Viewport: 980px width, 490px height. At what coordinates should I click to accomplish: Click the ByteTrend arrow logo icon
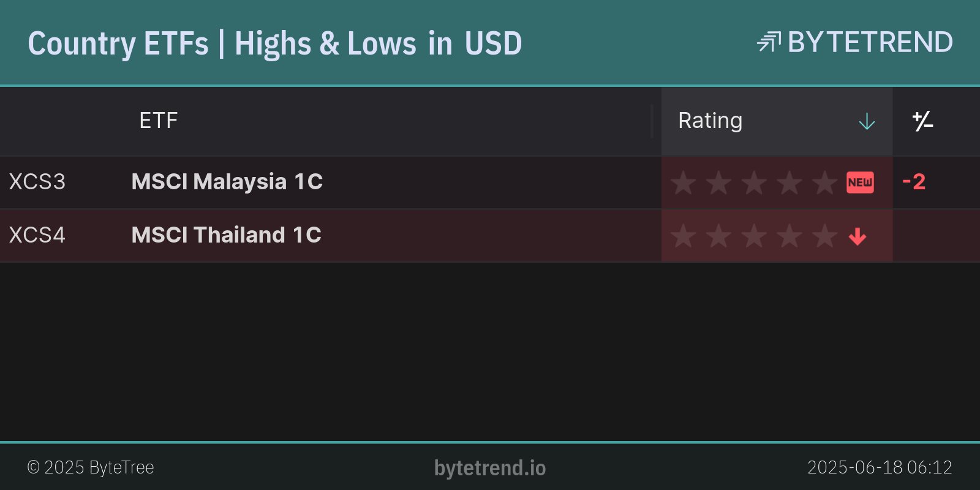tap(769, 42)
